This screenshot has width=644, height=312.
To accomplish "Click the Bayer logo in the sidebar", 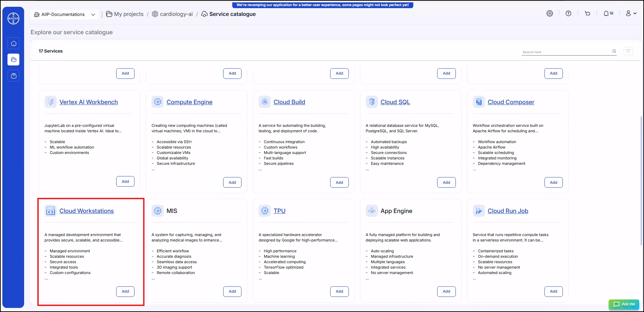I will click(x=14, y=18).
